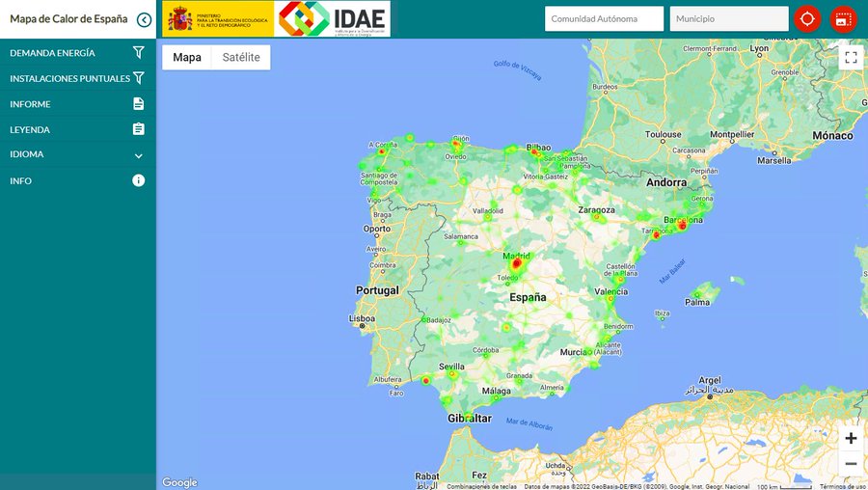This screenshot has width=868, height=490.
Task: Switch to the Mapa view tab
Action: [x=186, y=57]
